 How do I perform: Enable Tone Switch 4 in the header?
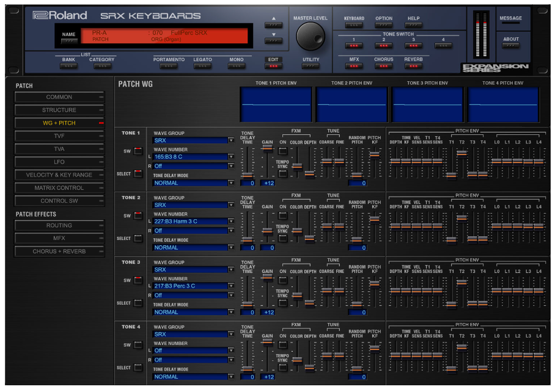(x=443, y=46)
